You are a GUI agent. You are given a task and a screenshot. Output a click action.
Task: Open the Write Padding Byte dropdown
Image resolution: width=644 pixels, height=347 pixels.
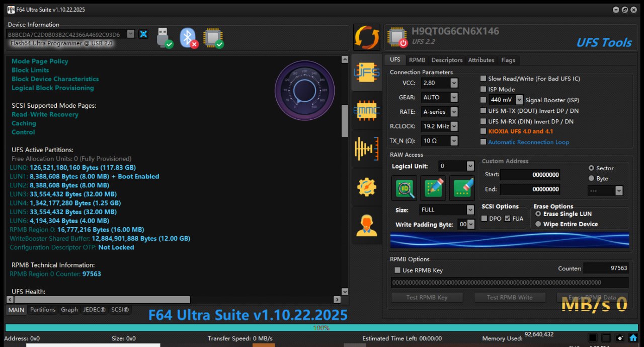point(470,225)
